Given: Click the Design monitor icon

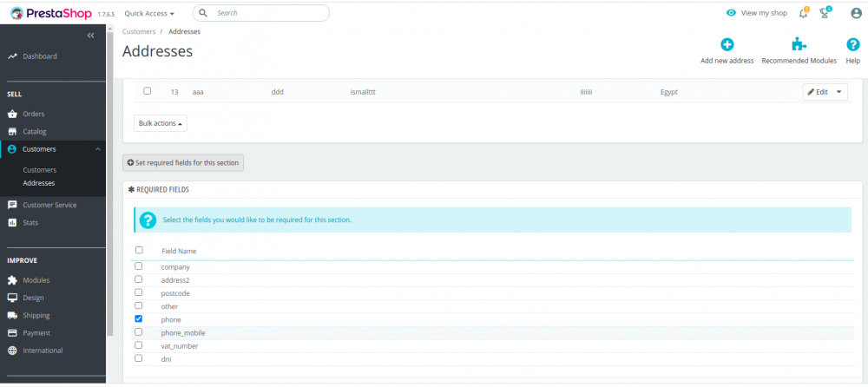Looking at the screenshot, I should 12,298.
